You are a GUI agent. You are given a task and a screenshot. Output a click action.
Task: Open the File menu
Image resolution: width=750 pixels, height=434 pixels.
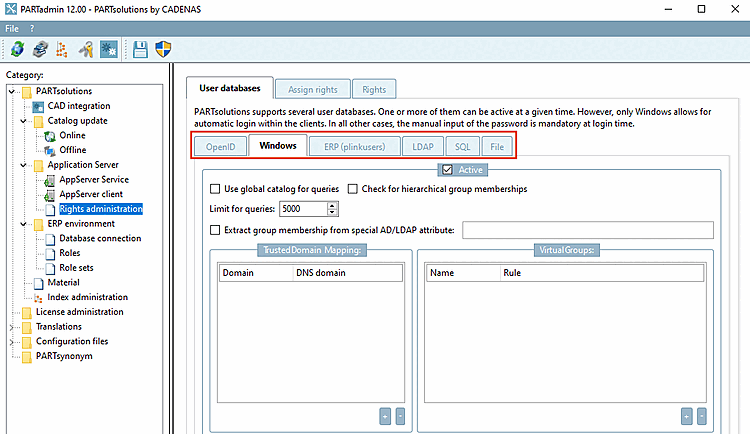[x=11, y=29]
